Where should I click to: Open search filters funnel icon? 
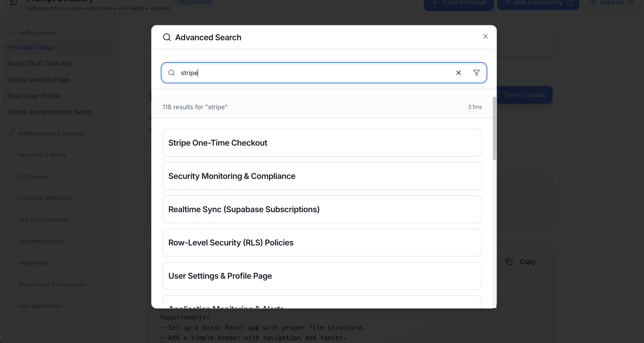[476, 73]
